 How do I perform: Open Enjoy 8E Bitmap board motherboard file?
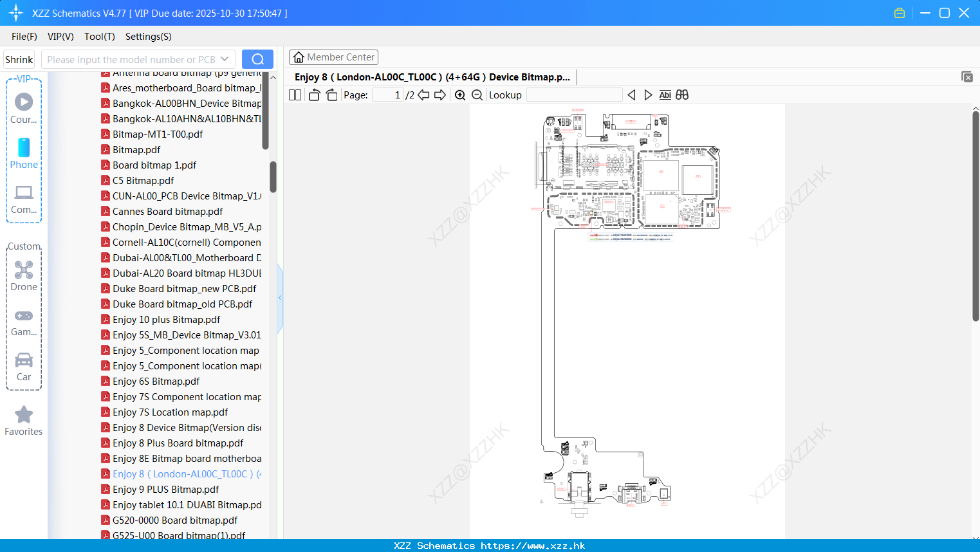[181, 459]
